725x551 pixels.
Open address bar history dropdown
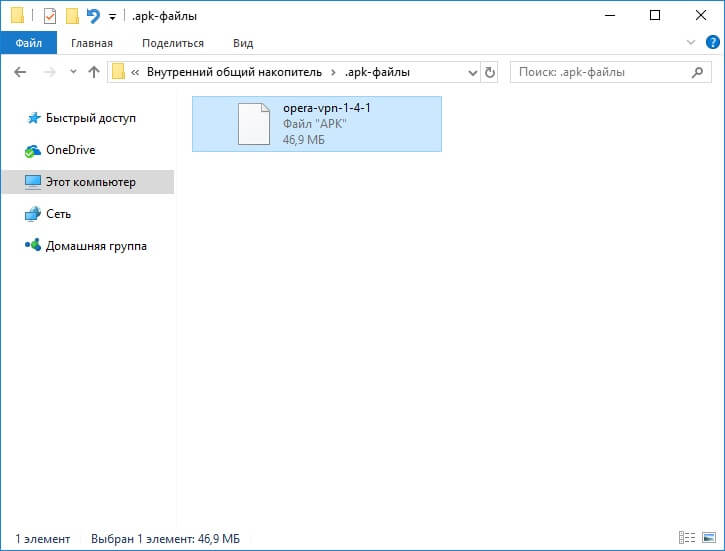(473, 73)
